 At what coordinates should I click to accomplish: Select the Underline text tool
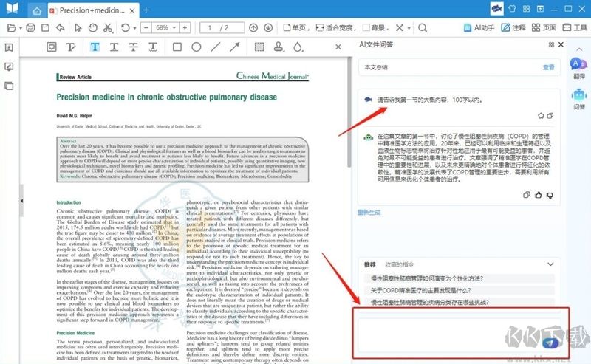click(115, 47)
